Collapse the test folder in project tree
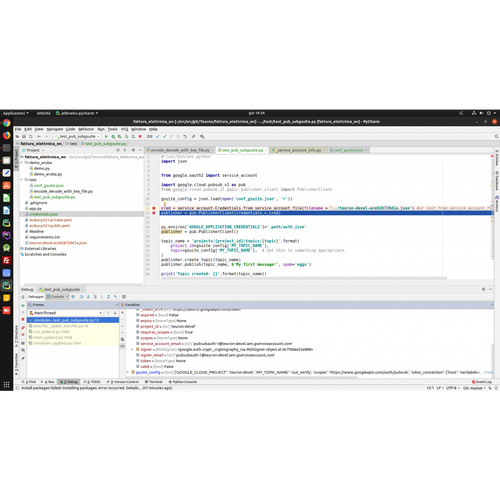 pyautogui.click(x=22, y=180)
